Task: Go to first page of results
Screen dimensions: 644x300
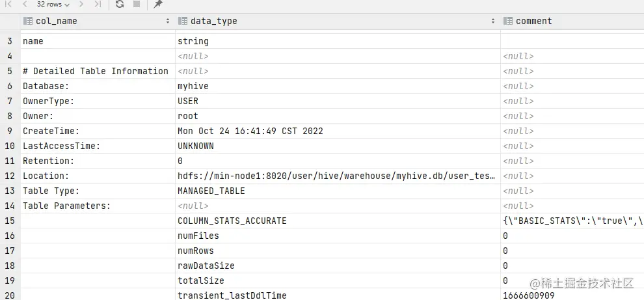Action: click(x=9, y=5)
